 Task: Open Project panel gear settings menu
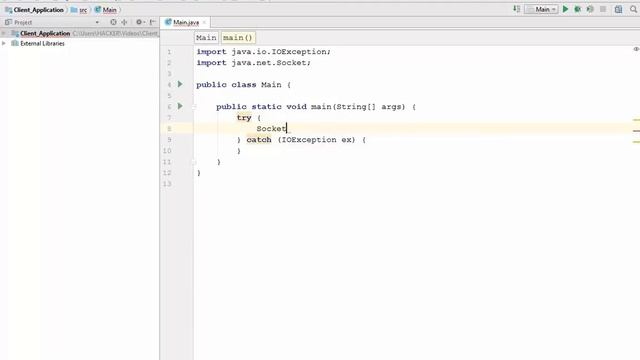pyautogui.click(x=140, y=22)
